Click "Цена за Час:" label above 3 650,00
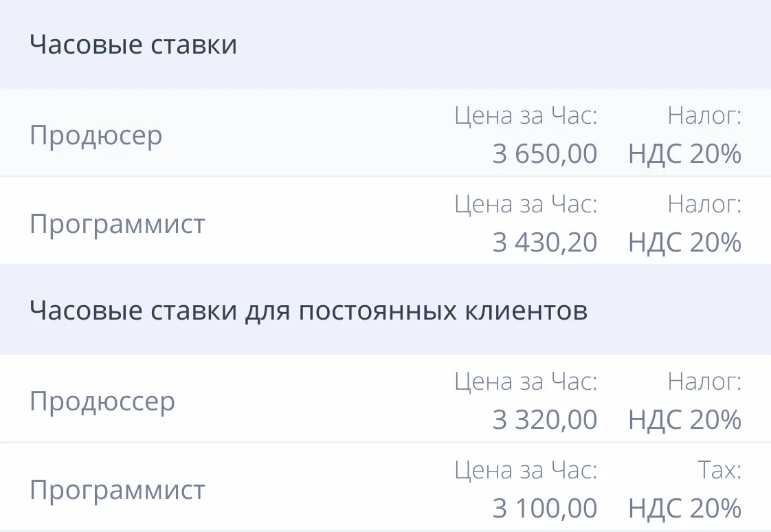This screenshot has height=532, width=771. [526, 116]
